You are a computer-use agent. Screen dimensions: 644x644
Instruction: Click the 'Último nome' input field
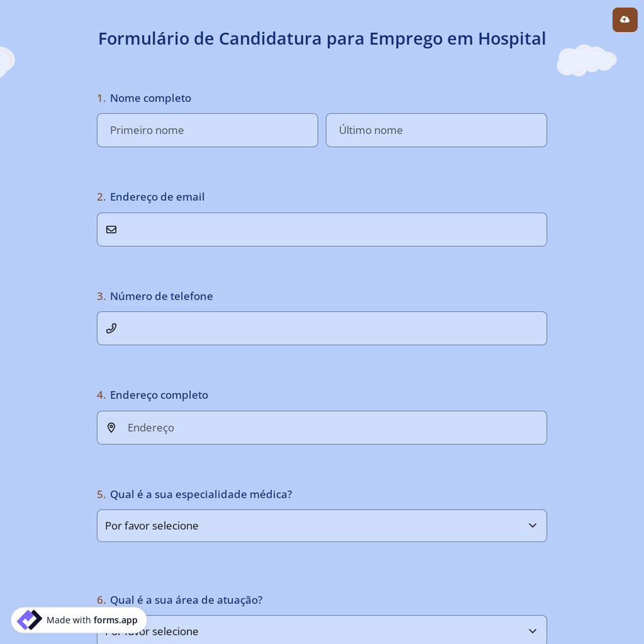tap(436, 130)
